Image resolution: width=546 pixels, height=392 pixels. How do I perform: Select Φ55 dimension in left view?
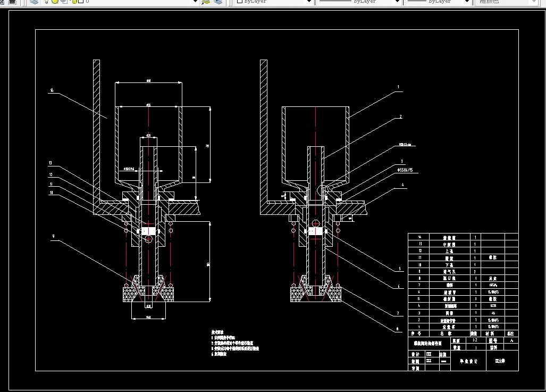148,105
